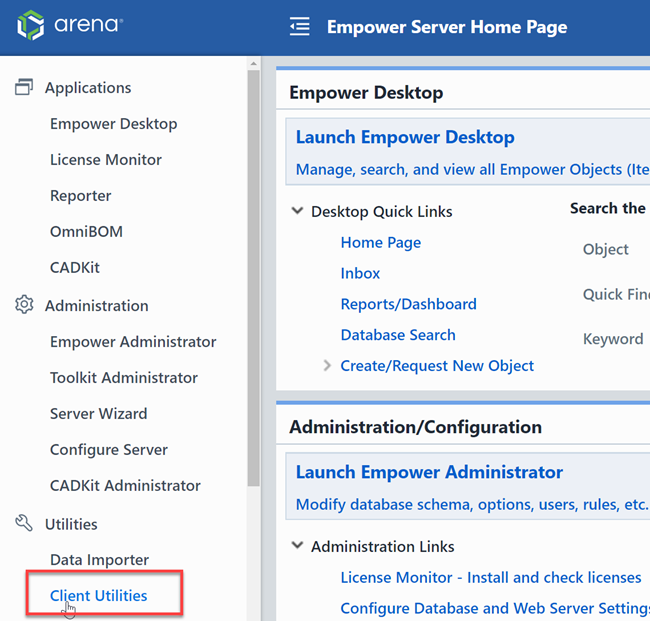650x621 pixels.
Task: Click the Launch Empower Desktop link
Action: (405, 138)
